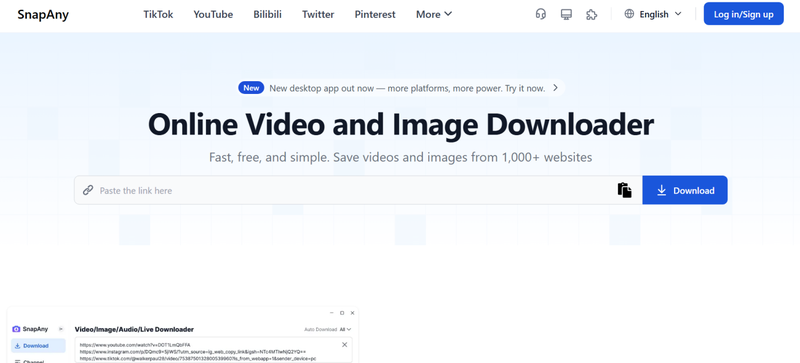
Task: Select Bilibili in the top navigation
Action: pos(267,14)
